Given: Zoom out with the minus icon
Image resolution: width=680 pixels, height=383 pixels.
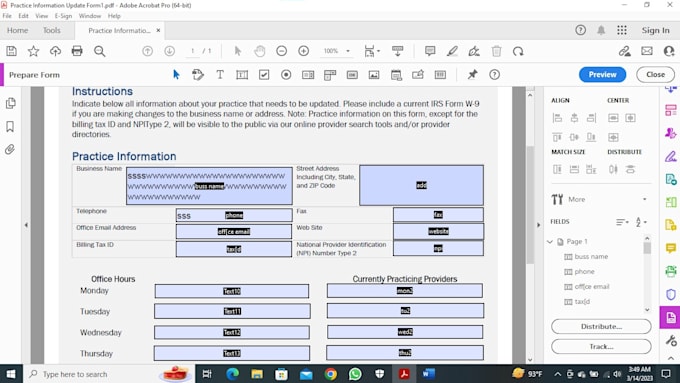Looking at the screenshot, I should tap(281, 51).
